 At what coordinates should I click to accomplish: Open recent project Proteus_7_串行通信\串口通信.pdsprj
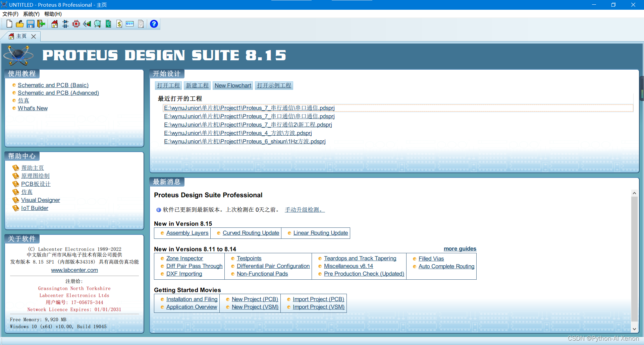click(249, 108)
